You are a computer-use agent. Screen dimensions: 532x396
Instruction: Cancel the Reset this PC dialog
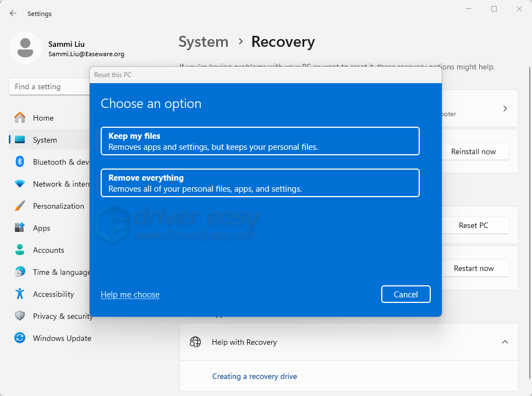pyautogui.click(x=405, y=294)
